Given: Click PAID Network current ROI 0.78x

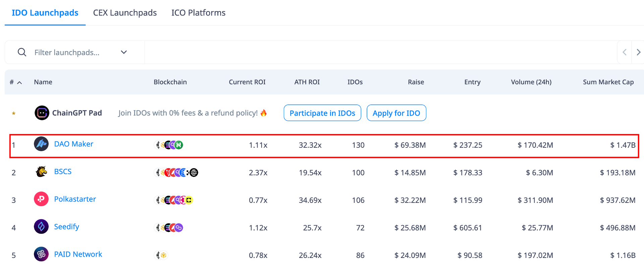Looking at the screenshot, I should 258,255.
